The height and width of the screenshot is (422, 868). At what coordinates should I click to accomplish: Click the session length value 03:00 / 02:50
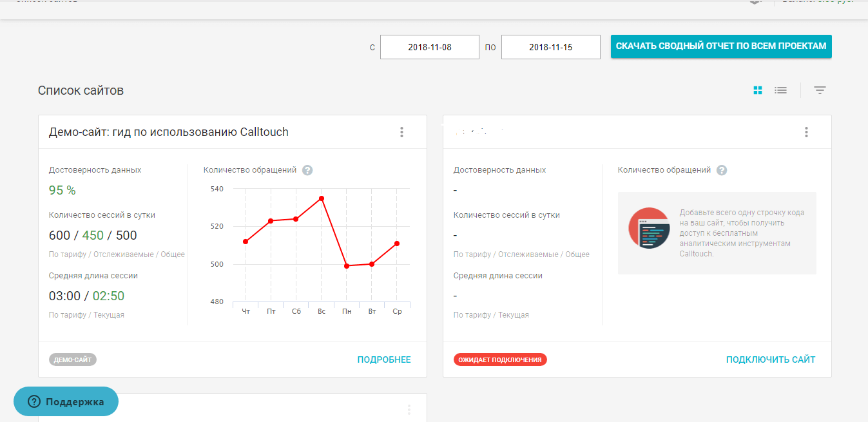pyautogui.click(x=86, y=296)
